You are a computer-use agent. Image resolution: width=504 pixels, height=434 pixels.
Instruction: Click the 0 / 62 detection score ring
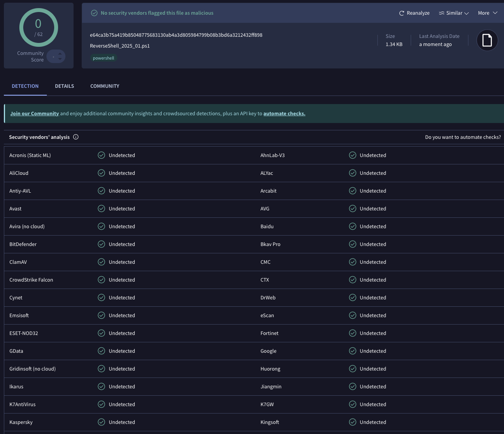click(x=38, y=27)
